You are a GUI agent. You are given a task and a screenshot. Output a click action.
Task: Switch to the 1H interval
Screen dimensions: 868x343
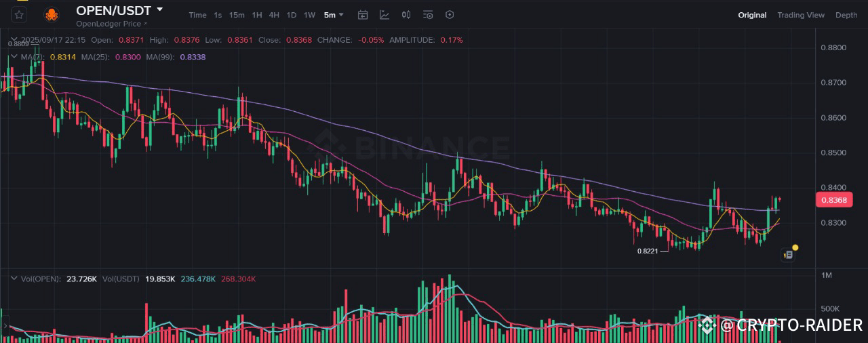[257, 15]
